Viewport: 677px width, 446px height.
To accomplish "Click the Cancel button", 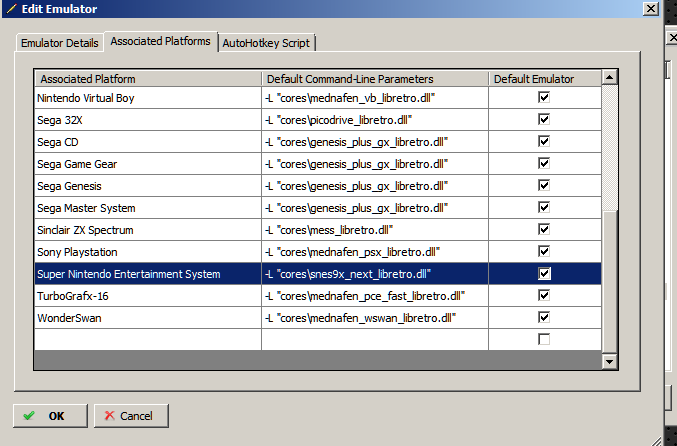I will click(131, 416).
